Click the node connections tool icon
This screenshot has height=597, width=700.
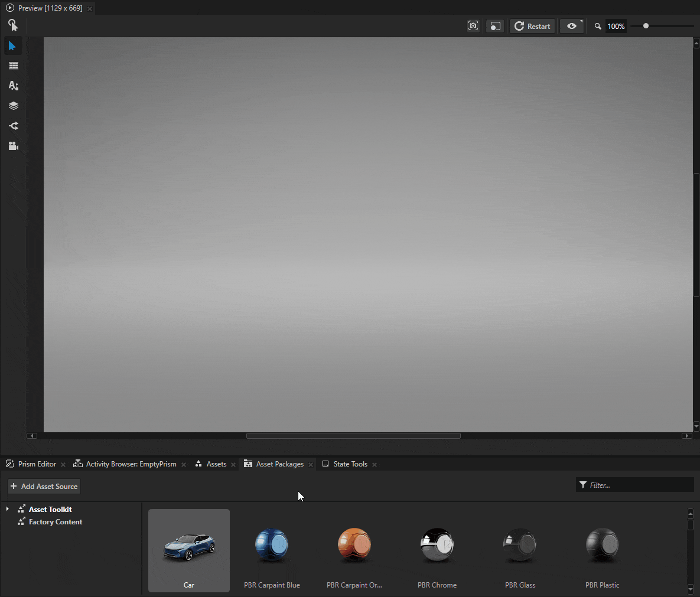tap(13, 126)
